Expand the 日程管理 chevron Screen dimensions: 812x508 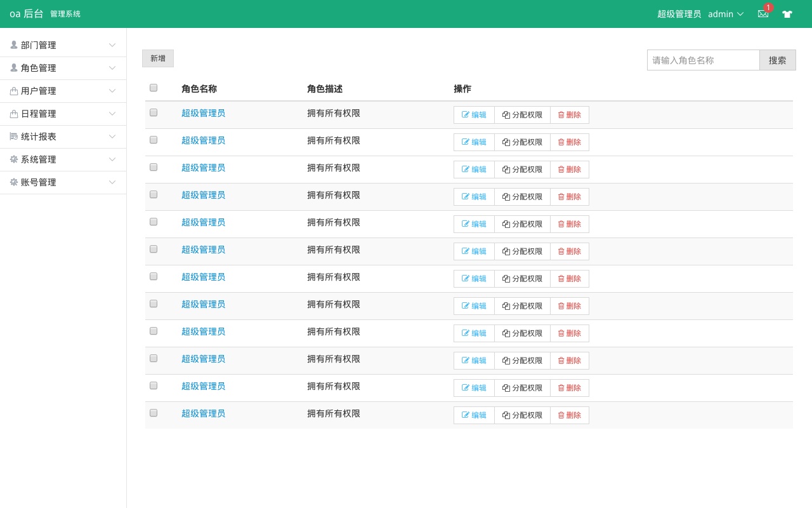[x=112, y=114]
